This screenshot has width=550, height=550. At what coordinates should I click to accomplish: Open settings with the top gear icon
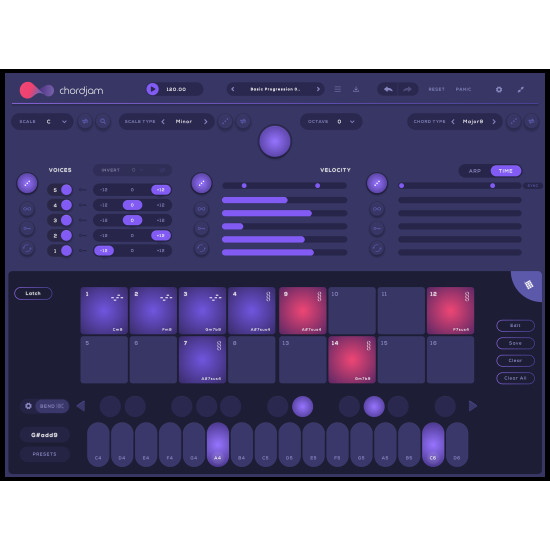click(x=499, y=89)
